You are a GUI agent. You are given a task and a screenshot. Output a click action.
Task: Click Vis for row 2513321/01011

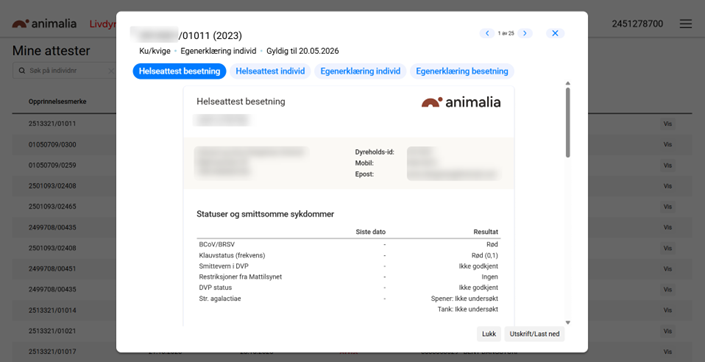(x=668, y=124)
